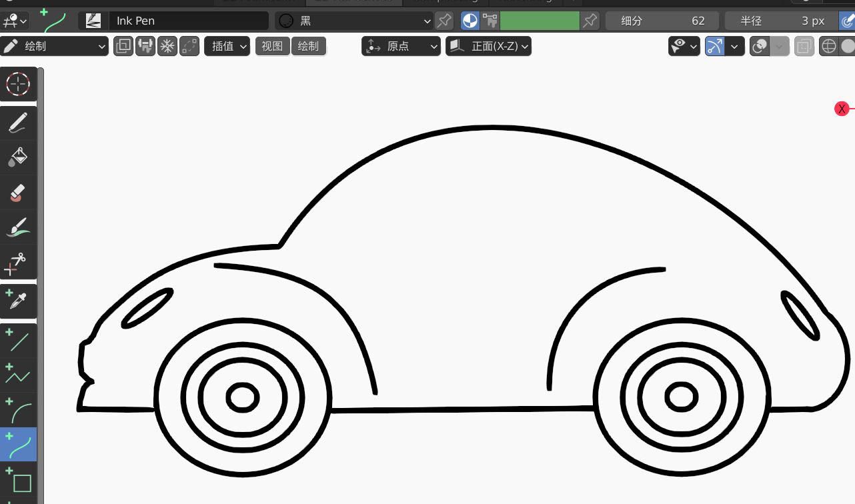Toggle multiframe editing mode
855x504 pixels.
pos(123,46)
